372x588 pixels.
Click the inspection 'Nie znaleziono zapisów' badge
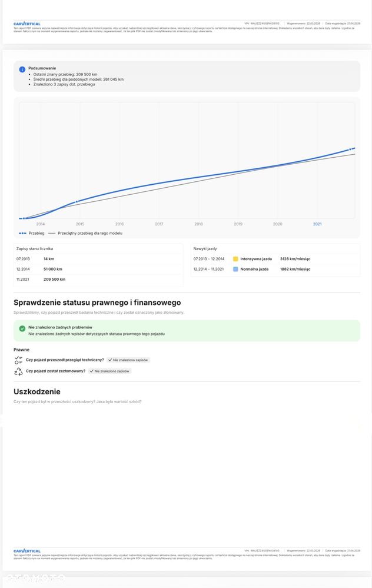tap(128, 360)
